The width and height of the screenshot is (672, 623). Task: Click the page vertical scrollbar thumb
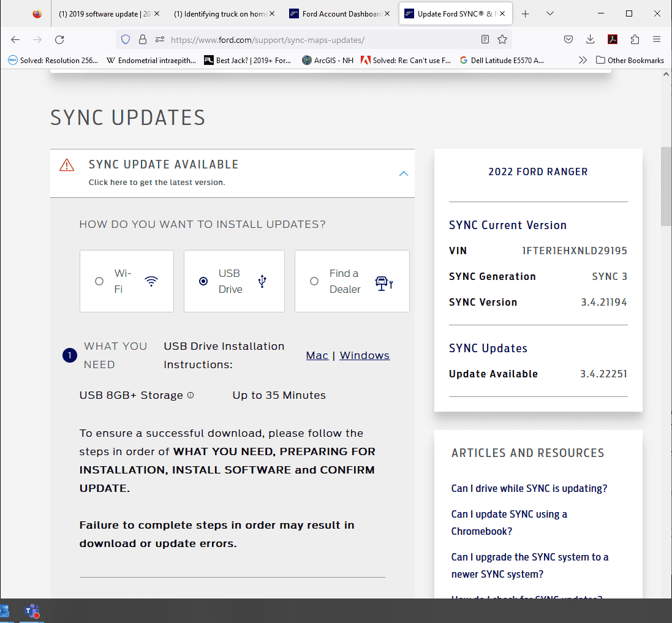(666, 186)
